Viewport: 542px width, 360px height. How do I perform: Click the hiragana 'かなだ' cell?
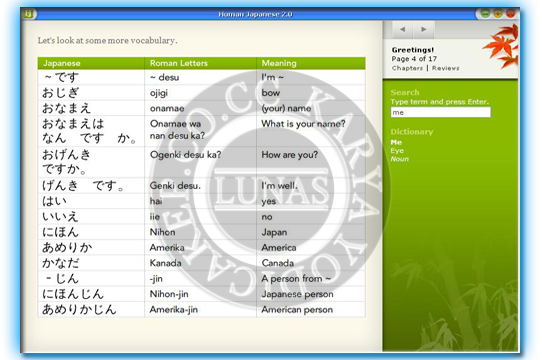pyautogui.click(x=91, y=263)
